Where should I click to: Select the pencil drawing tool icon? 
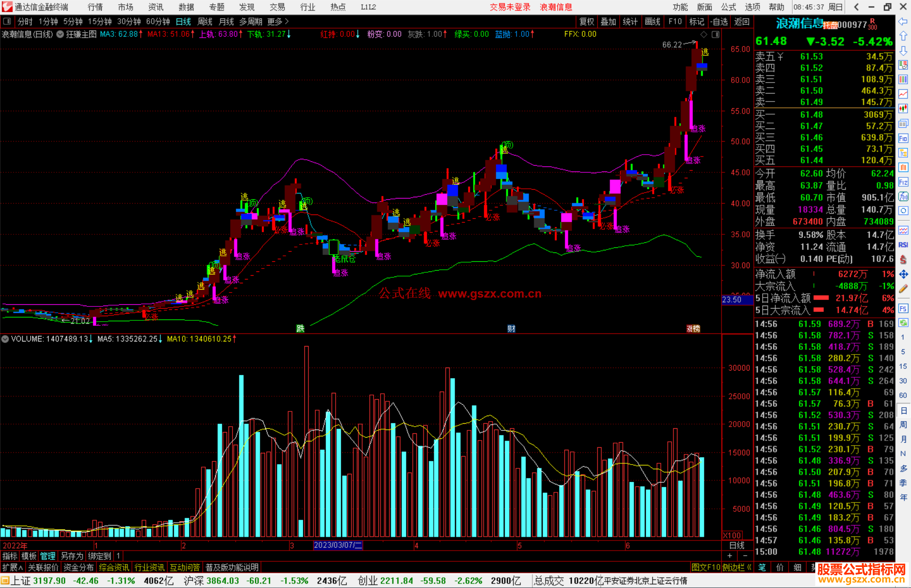tap(903, 289)
